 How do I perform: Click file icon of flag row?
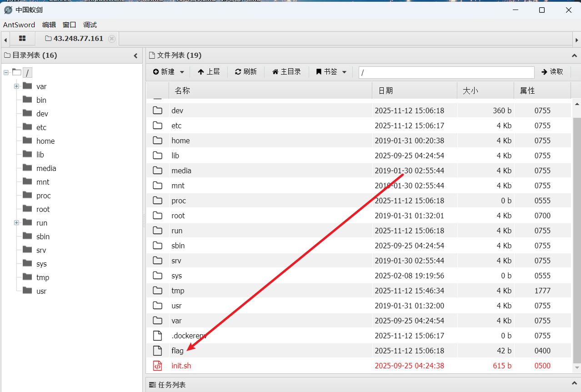coord(157,351)
